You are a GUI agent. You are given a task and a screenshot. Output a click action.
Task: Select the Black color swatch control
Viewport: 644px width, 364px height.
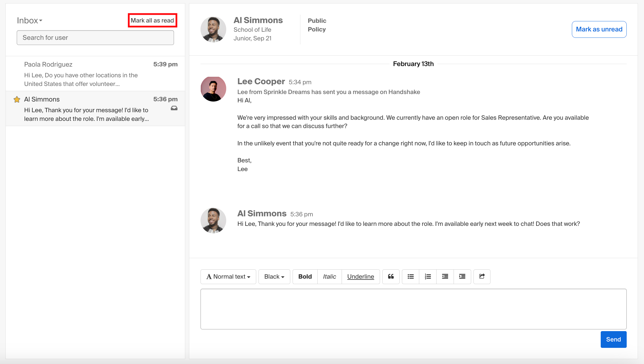click(274, 276)
